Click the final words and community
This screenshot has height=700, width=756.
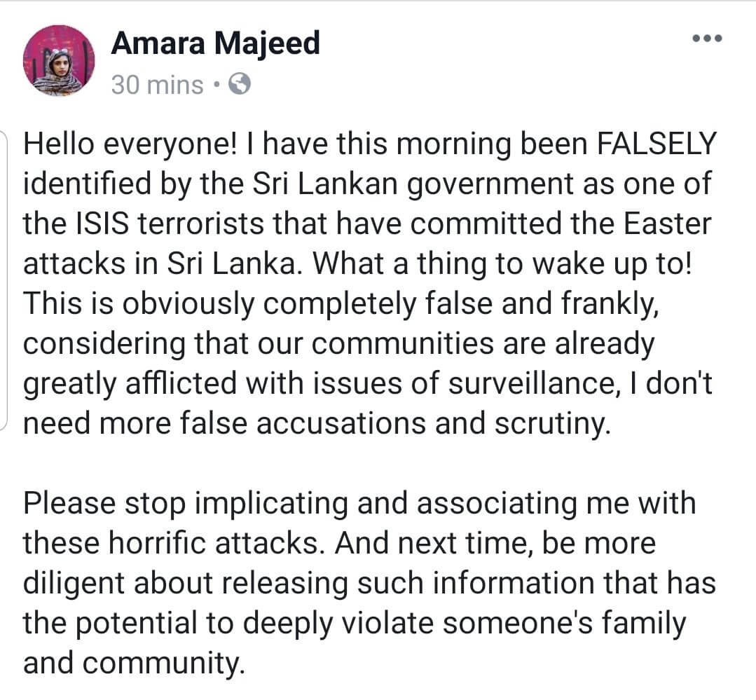pyautogui.click(x=134, y=663)
